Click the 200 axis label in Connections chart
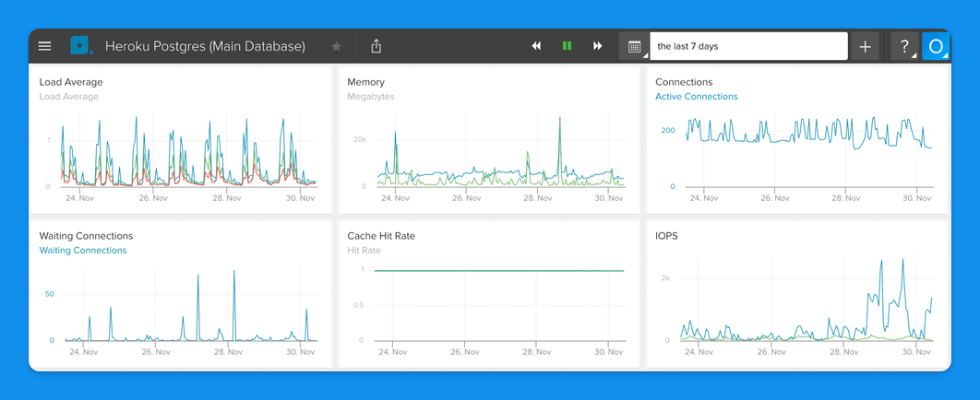 [x=668, y=130]
